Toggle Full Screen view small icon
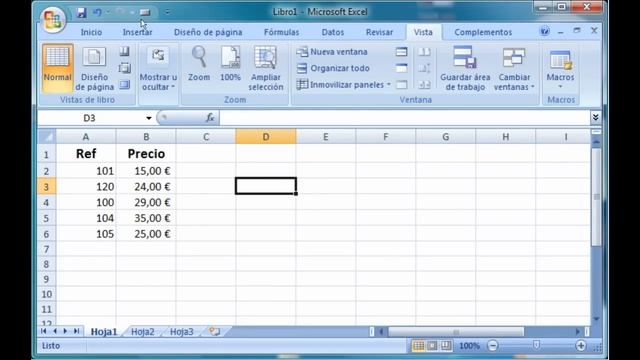The image size is (640, 360). click(x=124, y=85)
